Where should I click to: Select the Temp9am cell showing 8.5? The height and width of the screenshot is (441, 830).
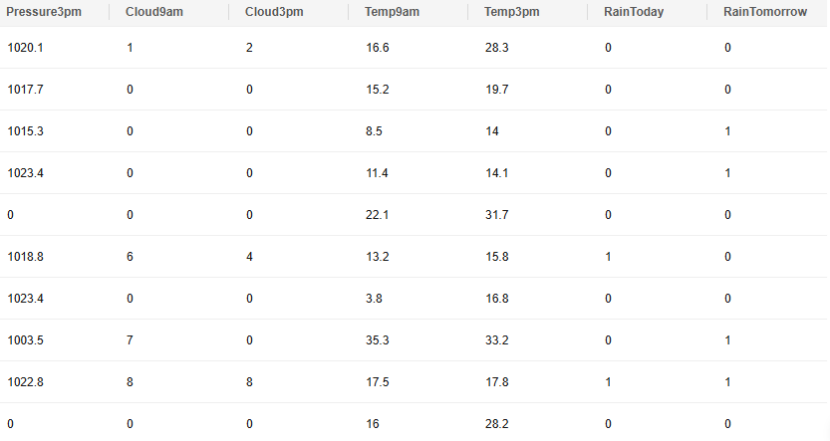(373, 132)
